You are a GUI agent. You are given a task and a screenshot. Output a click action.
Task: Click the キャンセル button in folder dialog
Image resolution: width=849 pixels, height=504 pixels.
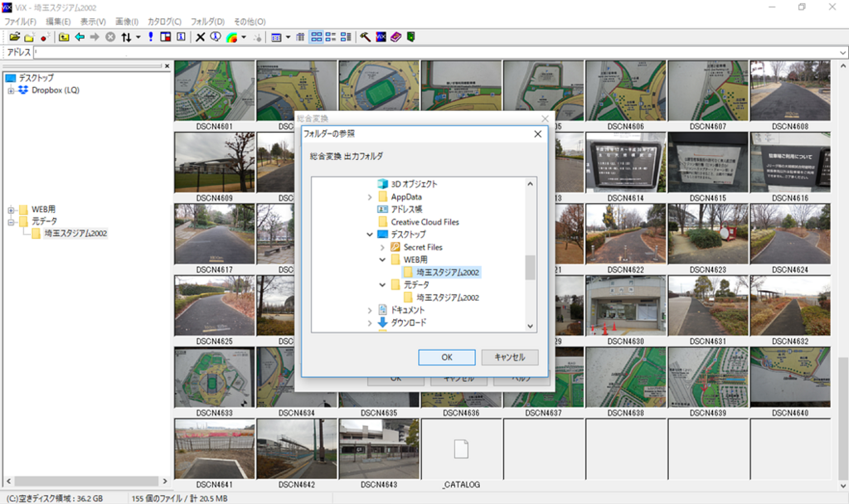coord(510,357)
